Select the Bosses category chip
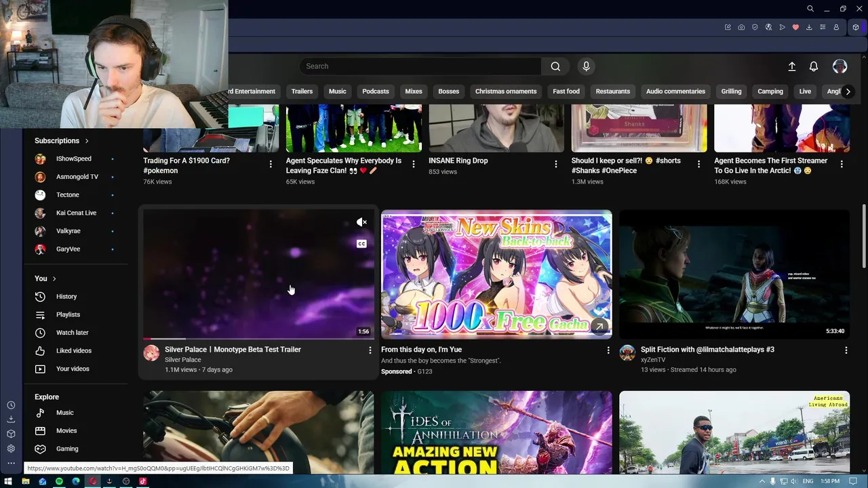 click(x=448, y=91)
